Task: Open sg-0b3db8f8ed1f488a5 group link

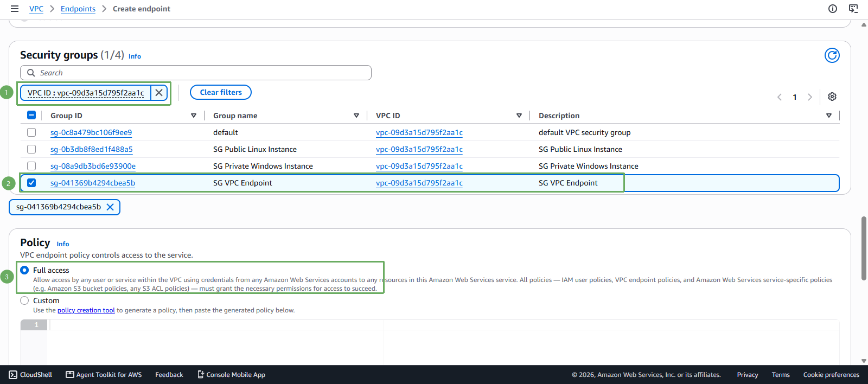Action: coord(92,149)
